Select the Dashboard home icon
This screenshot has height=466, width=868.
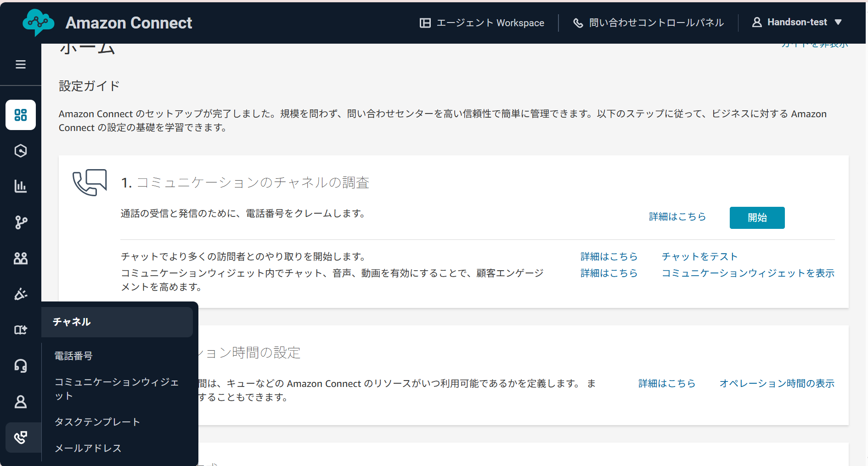click(21, 115)
